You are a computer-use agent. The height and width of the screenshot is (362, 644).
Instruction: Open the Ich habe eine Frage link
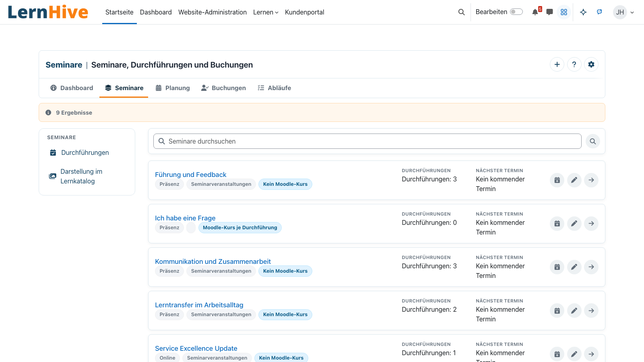pyautogui.click(x=185, y=218)
